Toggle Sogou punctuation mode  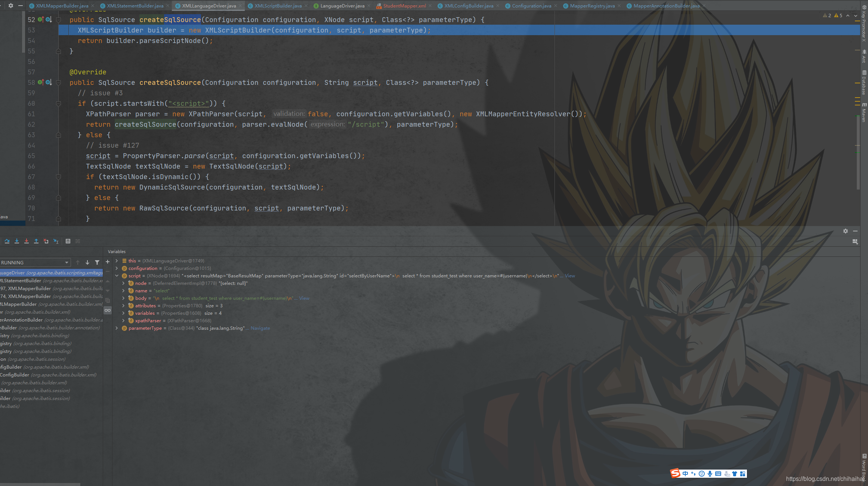tap(694, 474)
